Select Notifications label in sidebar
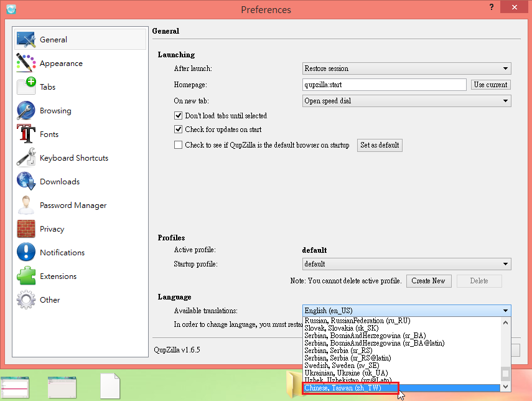The width and height of the screenshot is (532, 401). click(x=62, y=253)
